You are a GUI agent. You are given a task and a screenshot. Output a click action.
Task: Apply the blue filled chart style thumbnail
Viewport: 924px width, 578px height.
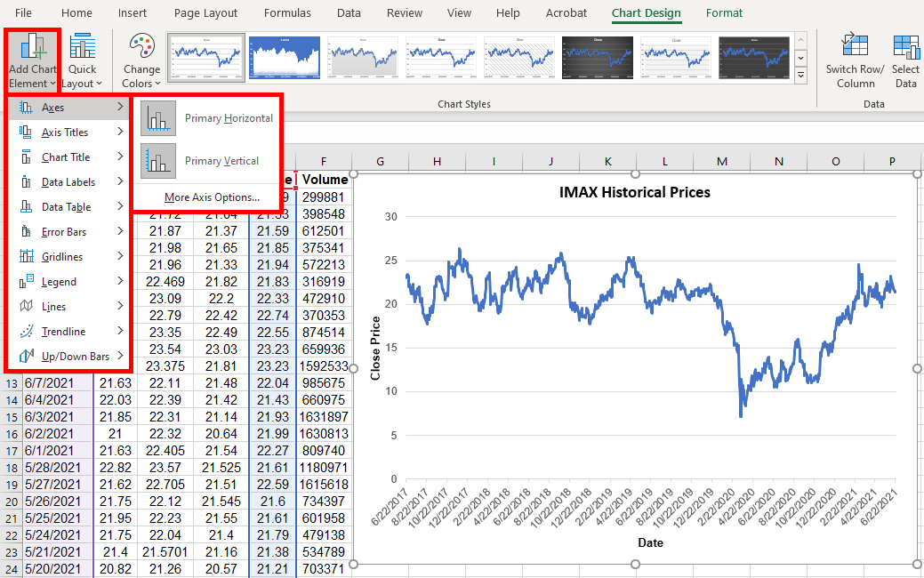[285, 57]
